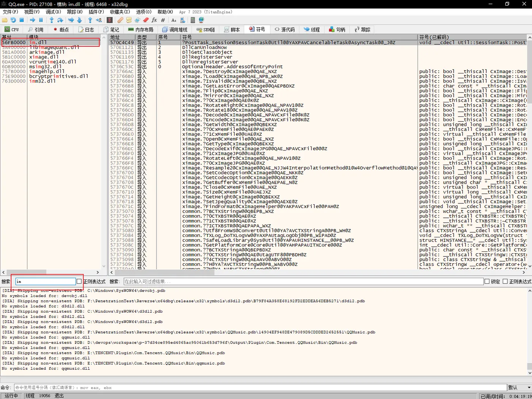
Task: Enable 正则表达式 for module search
Action: tap(79, 281)
